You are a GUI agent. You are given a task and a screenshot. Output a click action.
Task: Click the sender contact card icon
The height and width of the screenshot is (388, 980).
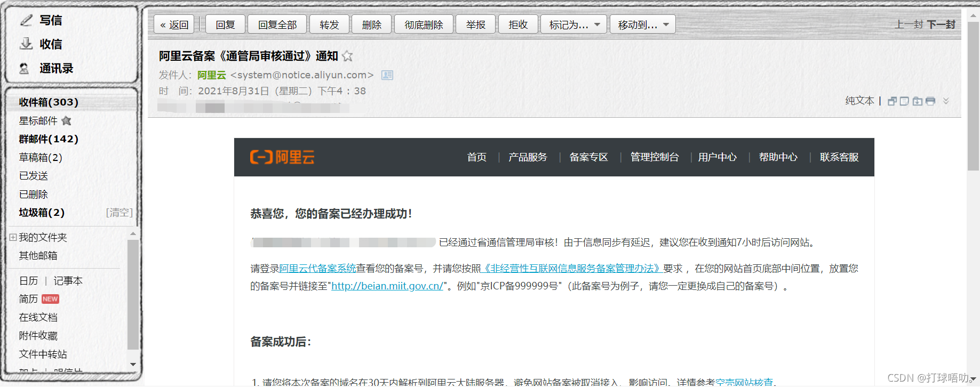point(387,75)
